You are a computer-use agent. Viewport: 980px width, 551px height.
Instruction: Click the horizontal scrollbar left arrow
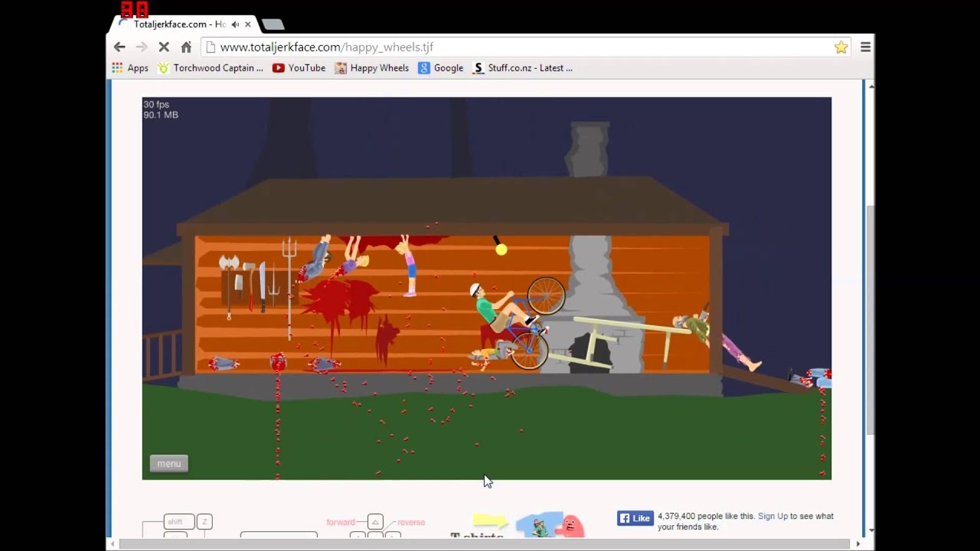pyautogui.click(x=113, y=544)
